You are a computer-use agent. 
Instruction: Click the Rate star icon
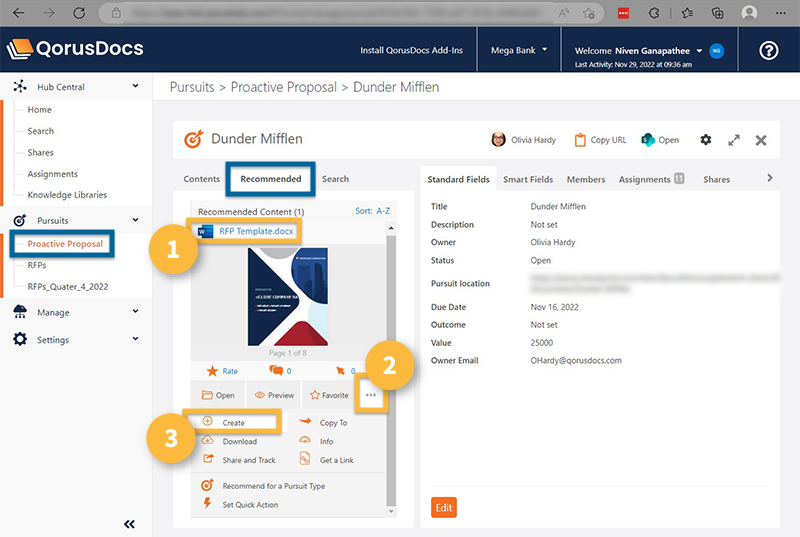(x=212, y=371)
